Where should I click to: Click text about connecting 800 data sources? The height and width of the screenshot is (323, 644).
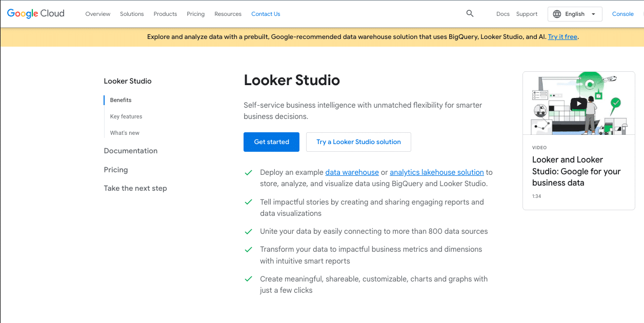coord(374,231)
